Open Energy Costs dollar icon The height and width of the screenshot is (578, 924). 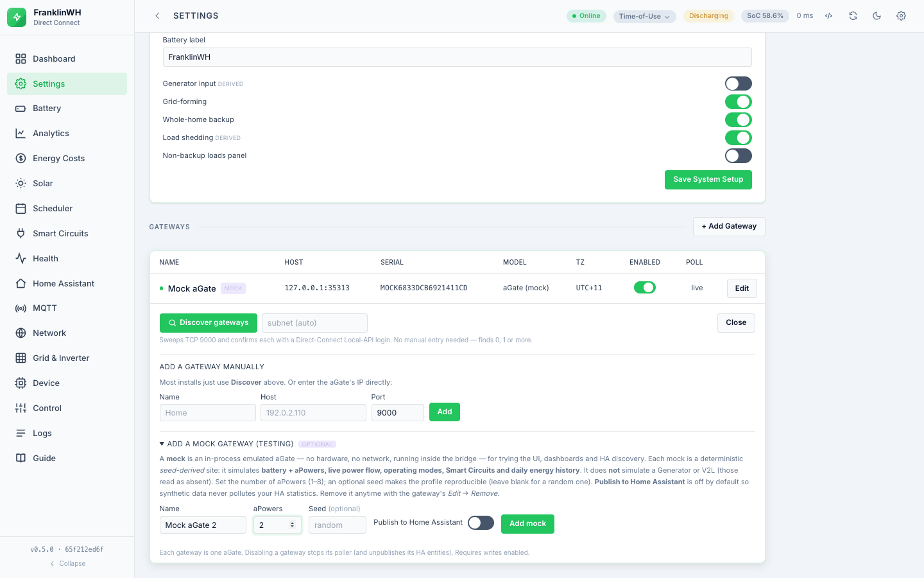(21, 159)
